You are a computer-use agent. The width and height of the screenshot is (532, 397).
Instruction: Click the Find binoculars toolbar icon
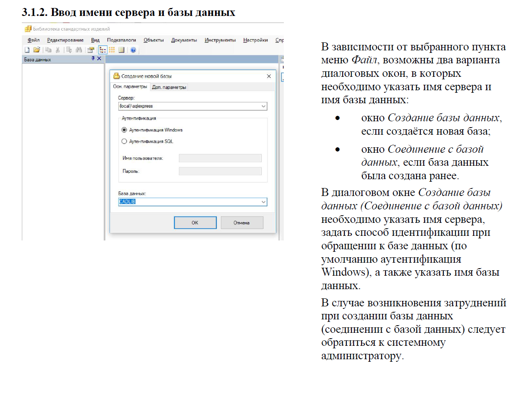pos(79,50)
